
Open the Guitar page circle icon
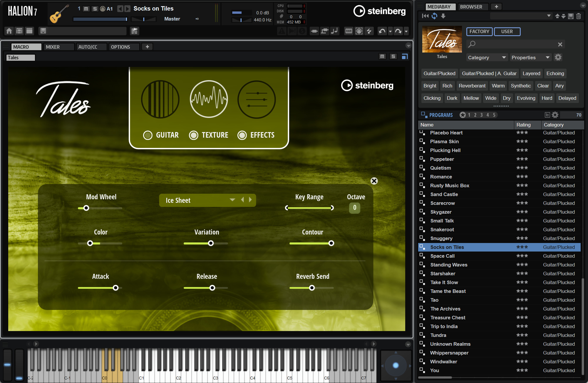[160, 99]
